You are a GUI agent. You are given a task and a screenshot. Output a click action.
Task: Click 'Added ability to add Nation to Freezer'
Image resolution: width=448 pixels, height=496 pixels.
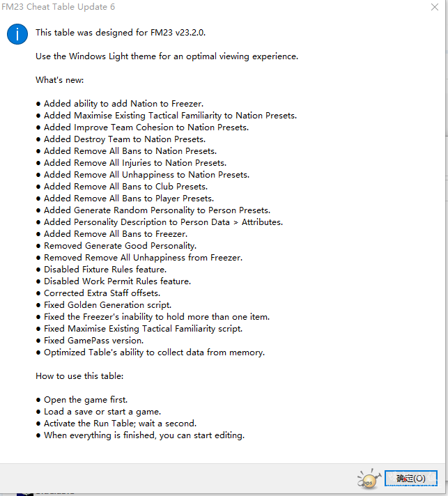[123, 104]
